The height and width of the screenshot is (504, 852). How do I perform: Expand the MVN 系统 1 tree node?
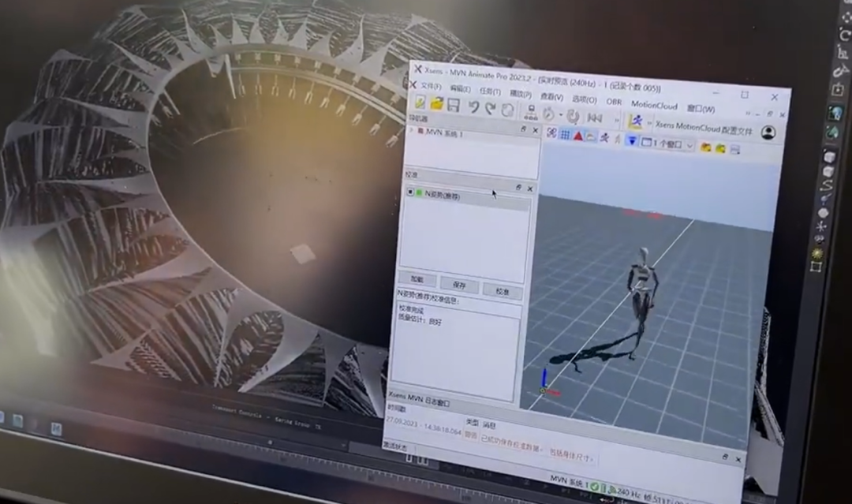[411, 130]
